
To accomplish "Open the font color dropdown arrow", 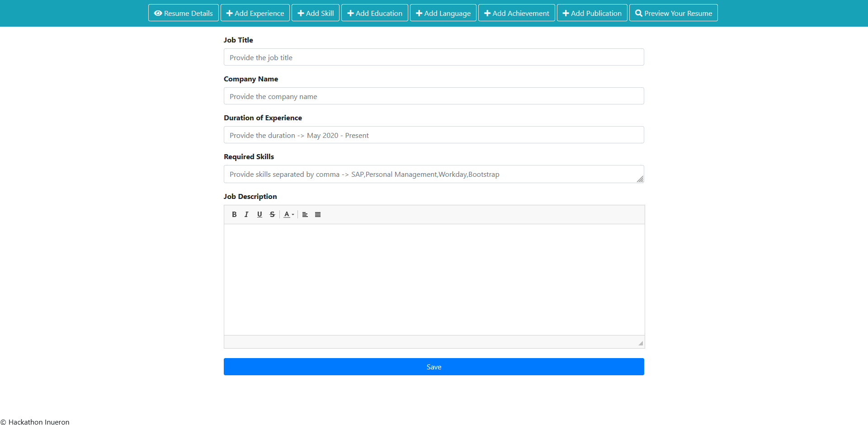I will tap(292, 215).
